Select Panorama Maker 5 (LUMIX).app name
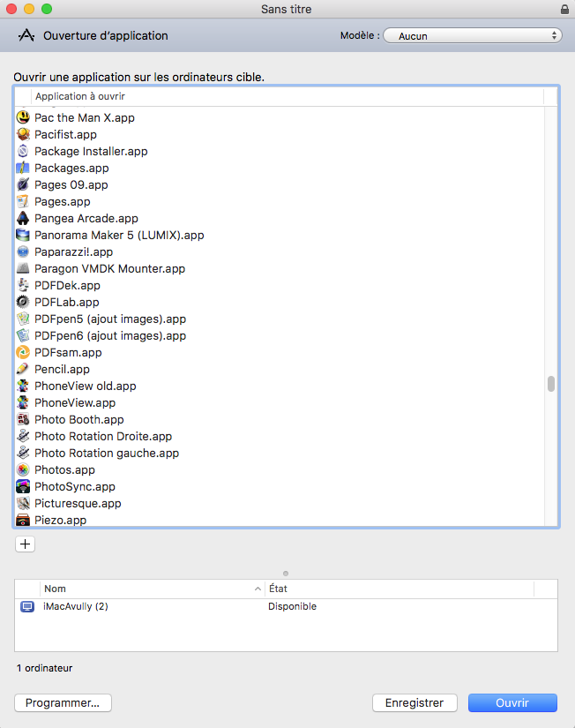 [x=119, y=235]
